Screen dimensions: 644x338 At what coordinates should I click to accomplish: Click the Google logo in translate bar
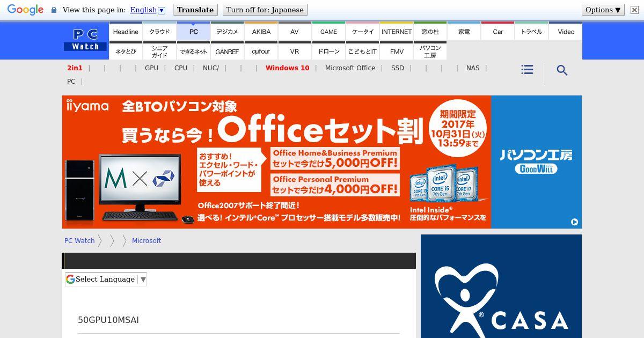tap(25, 10)
